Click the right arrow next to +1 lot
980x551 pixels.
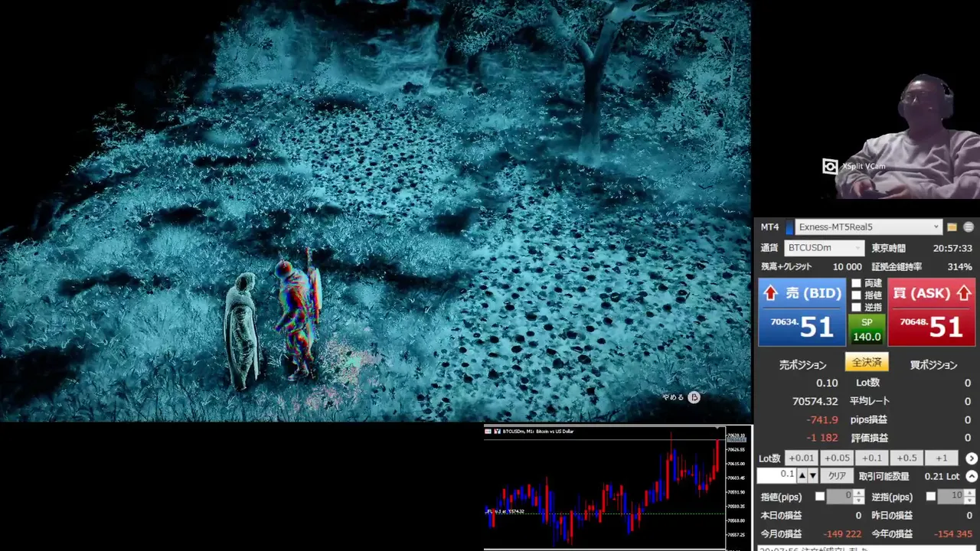(972, 458)
